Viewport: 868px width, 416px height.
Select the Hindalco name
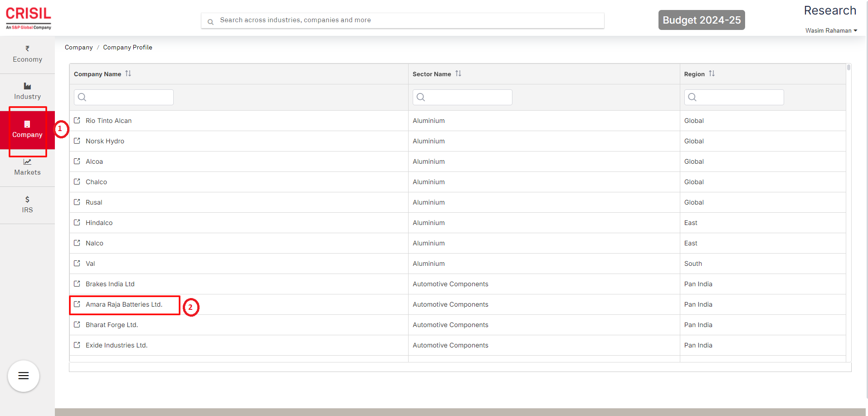99,223
